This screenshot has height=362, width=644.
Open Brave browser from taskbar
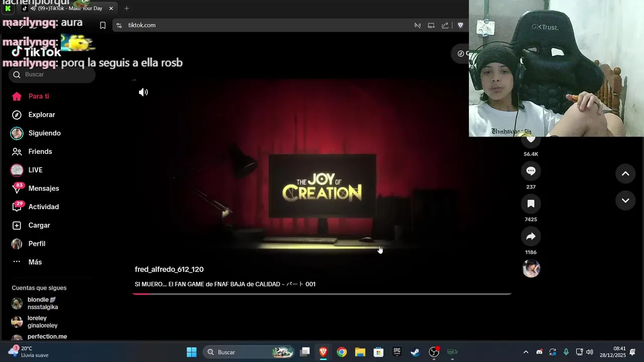[324, 352]
